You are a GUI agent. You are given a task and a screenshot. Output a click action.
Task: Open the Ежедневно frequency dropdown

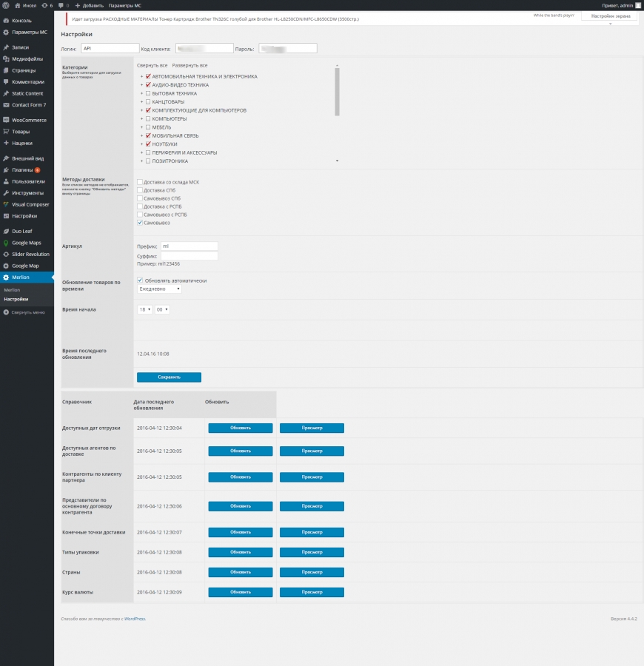(x=159, y=289)
